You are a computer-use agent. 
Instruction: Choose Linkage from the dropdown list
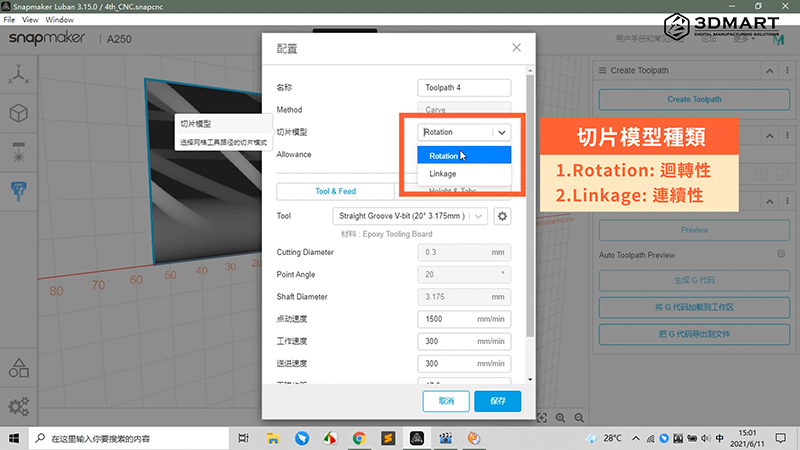tap(443, 174)
